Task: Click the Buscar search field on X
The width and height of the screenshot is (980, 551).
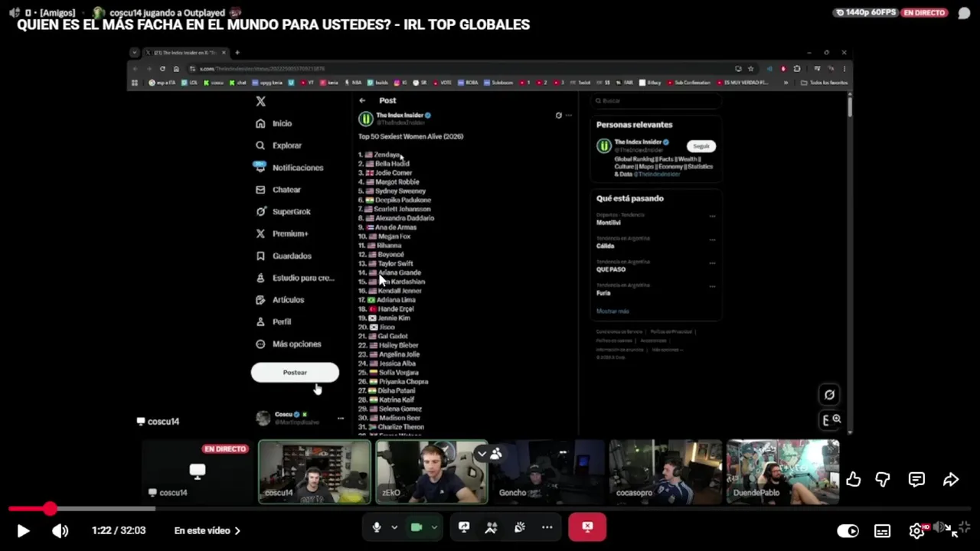Action: 656,101
